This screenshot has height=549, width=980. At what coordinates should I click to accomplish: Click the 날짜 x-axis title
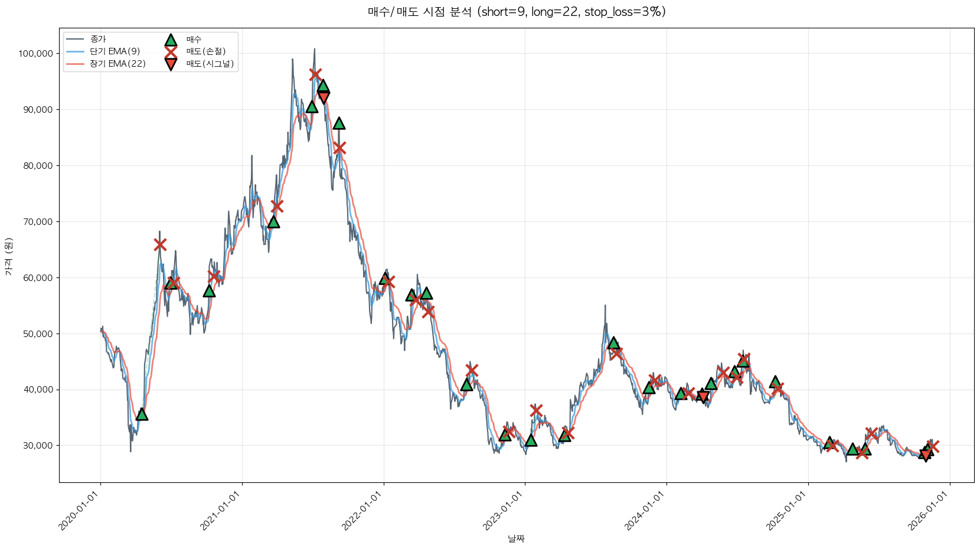(x=516, y=538)
